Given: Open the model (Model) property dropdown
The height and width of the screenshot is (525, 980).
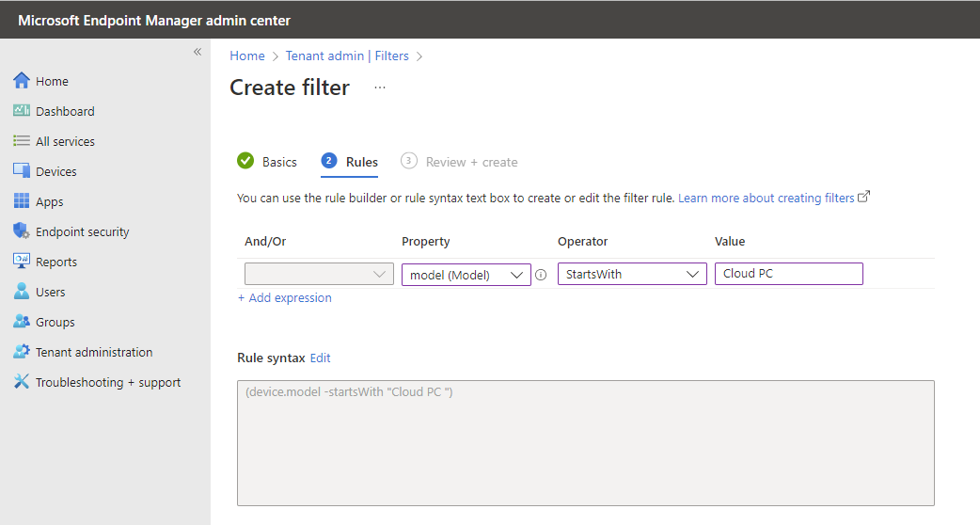Looking at the screenshot, I should coord(466,275).
